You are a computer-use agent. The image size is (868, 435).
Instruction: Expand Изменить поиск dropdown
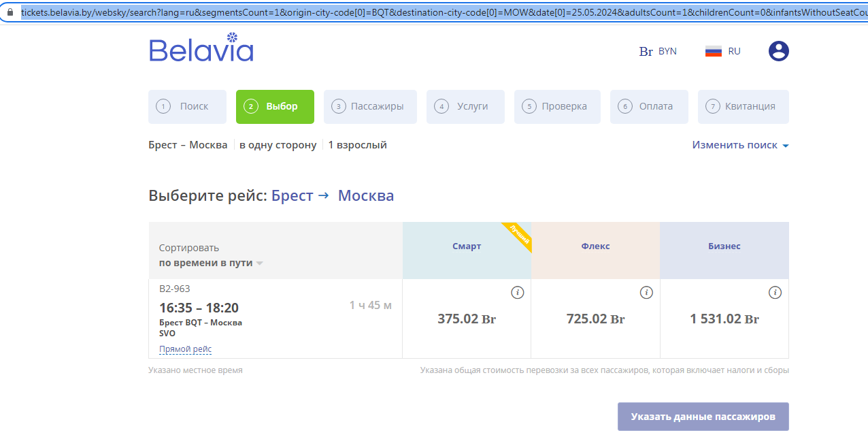[x=740, y=145]
